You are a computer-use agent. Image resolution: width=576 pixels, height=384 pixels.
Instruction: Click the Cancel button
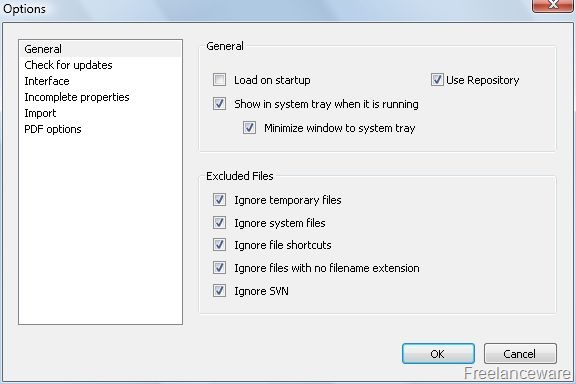[520, 354]
